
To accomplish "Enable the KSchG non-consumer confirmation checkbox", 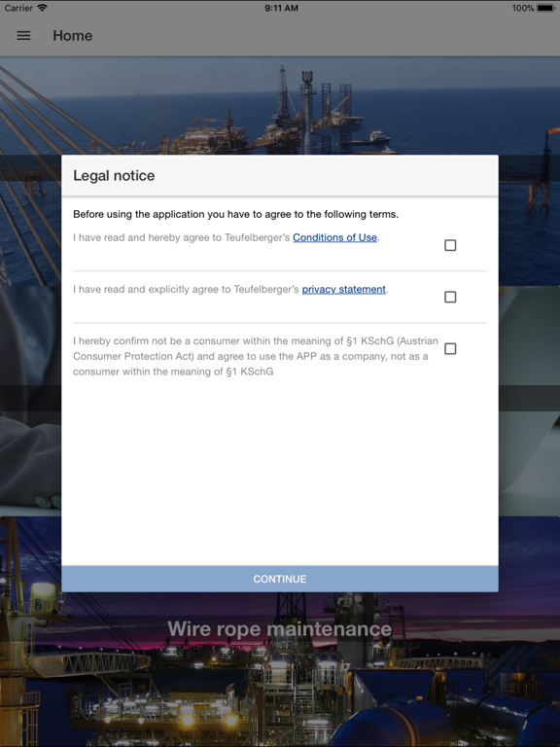I will tap(450, 349).
